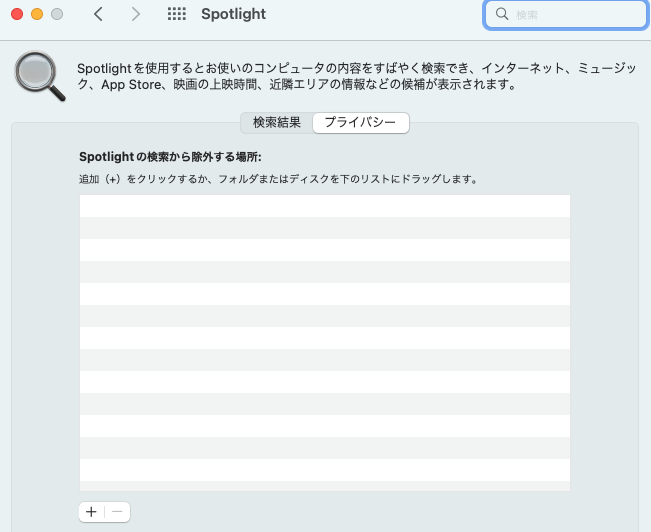
Task: Go forward with the right chevron
Action: coord(136,14)
